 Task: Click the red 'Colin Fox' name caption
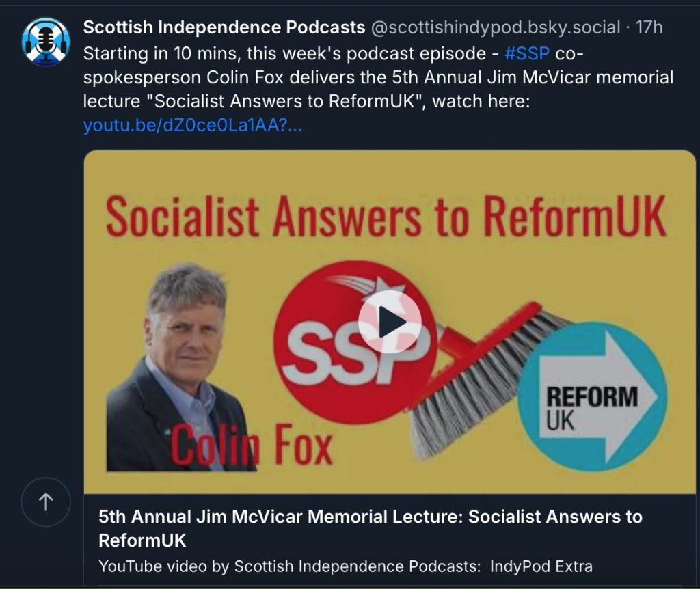pyautogui.click(x=252, y=444)
